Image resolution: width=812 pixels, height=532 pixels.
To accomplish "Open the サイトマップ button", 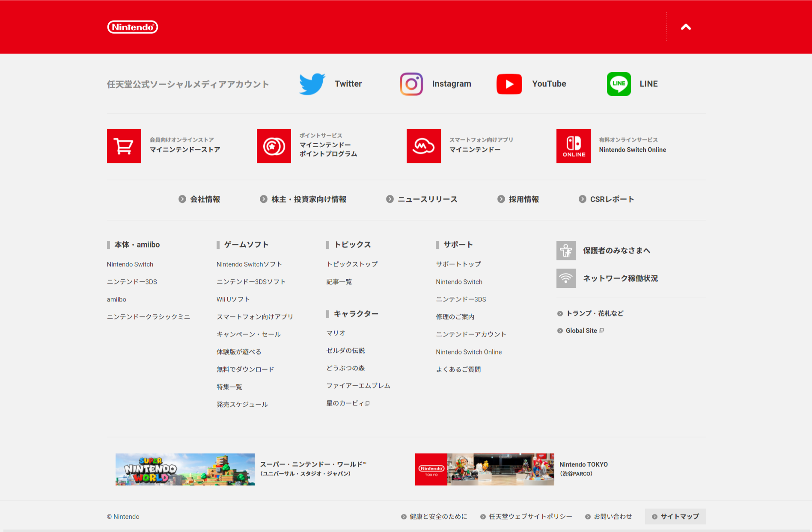I will tap(675, 517).
